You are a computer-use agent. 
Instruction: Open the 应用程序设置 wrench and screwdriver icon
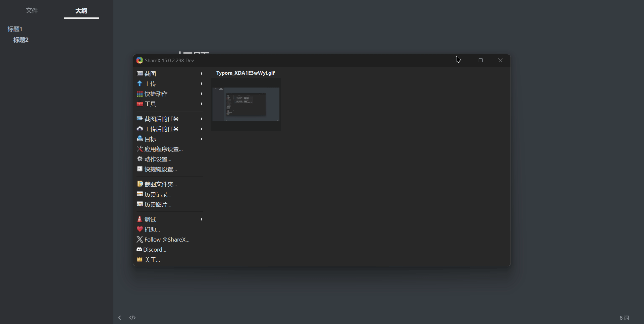coord(140,149)
